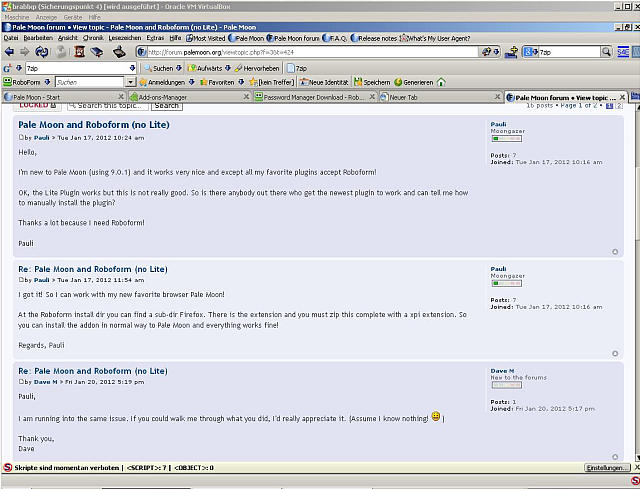Click the Einstellungen button in NoScript bar
The height and width of the screenshot is (489, 640).
coord(606,468)
